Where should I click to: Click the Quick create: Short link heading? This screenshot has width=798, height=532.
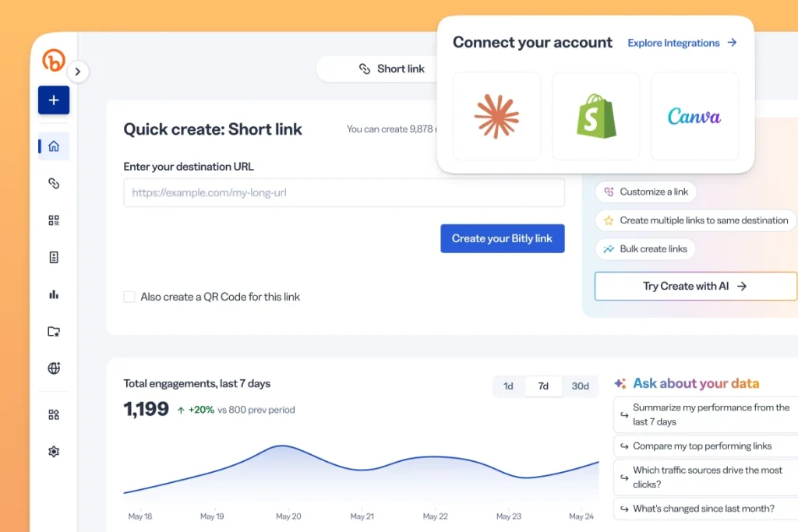[213, 129]
